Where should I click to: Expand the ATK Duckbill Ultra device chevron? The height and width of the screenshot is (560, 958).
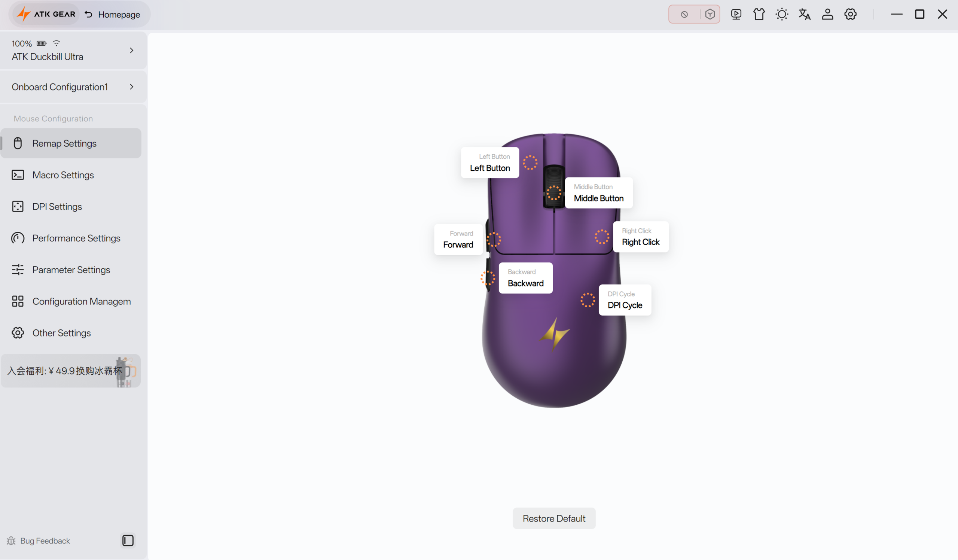tap(131, 50)
